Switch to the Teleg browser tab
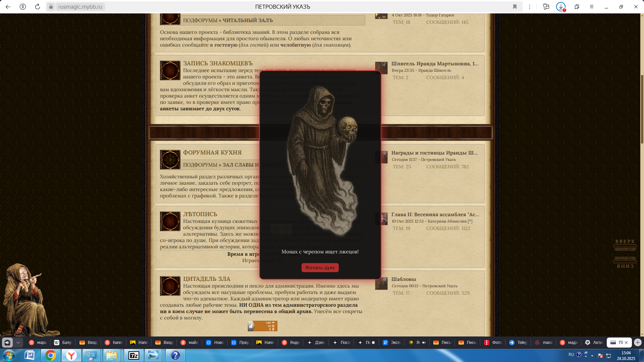The image size is (644, 362). pyautogui.click(x=518, y=343)
